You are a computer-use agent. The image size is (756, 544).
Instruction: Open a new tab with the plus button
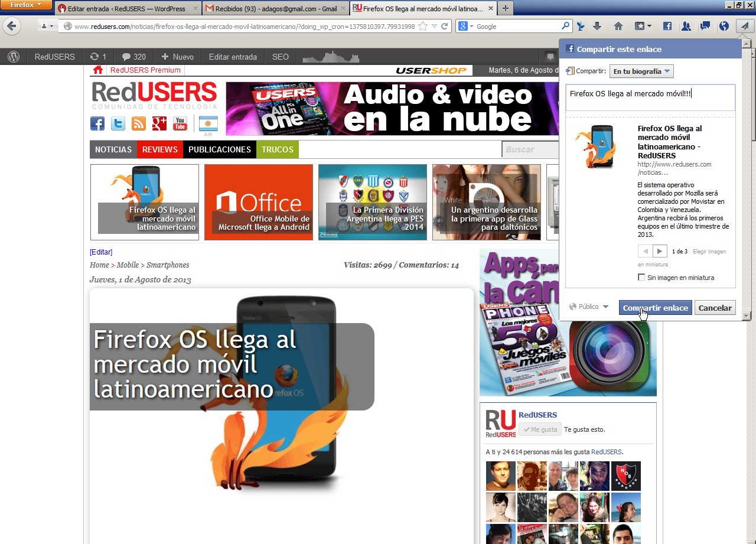(x=506, y=9)
